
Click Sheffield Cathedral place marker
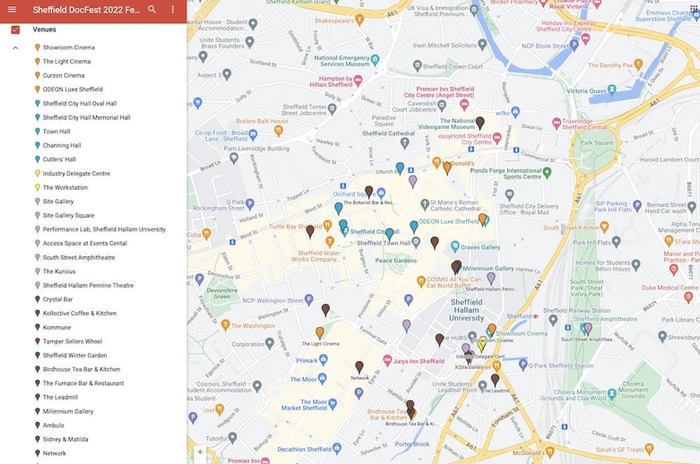pos(405,143)
